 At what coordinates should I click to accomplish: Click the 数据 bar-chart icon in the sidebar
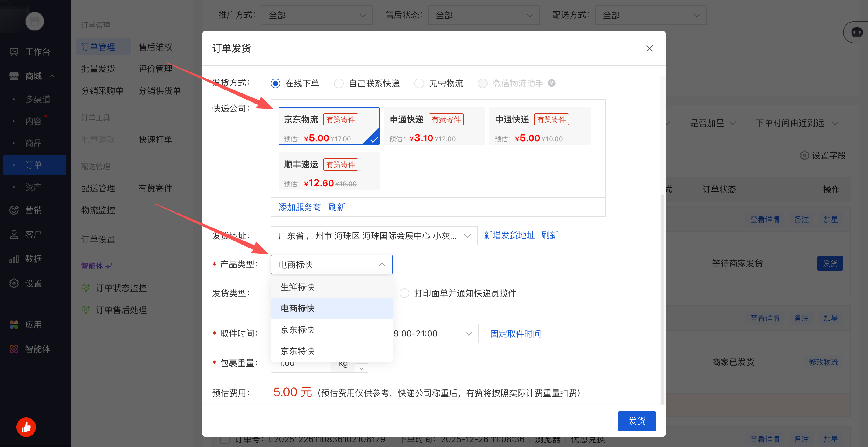[x=14, y=259]
